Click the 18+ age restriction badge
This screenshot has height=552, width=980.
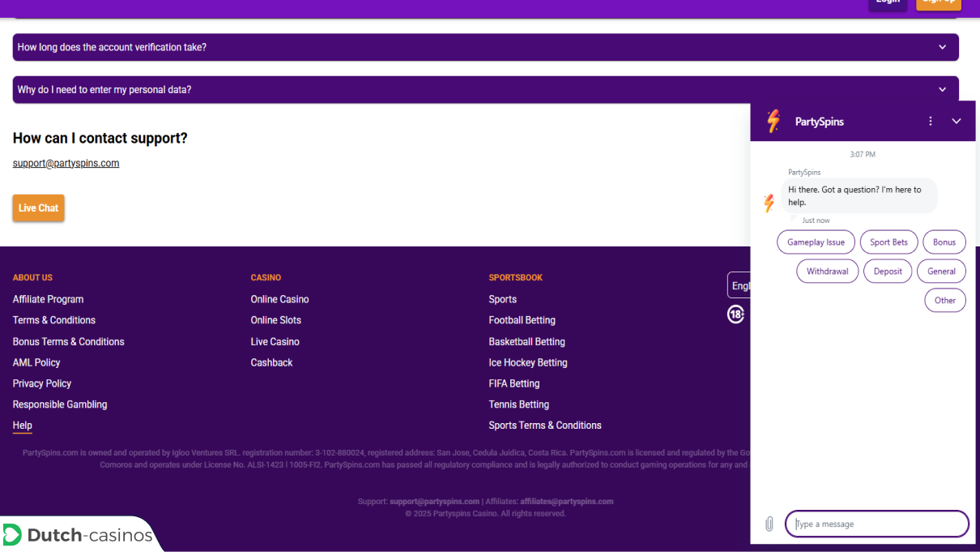click(x=735, y=315)
